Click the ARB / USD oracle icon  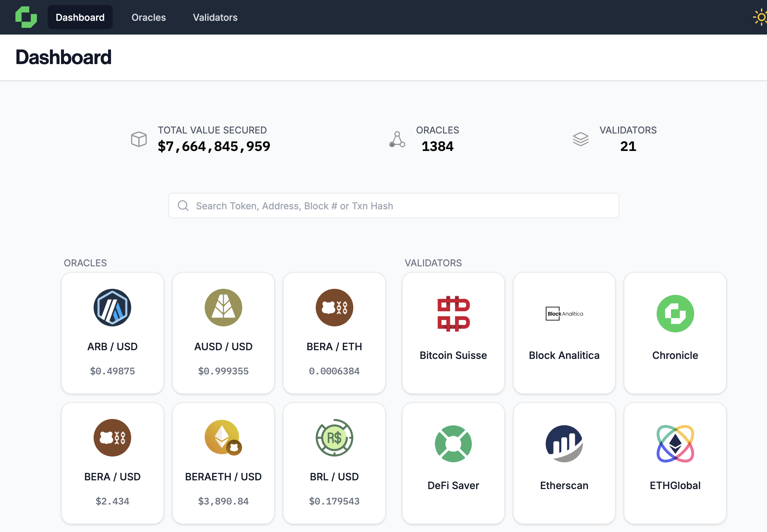tap(112, 308)
